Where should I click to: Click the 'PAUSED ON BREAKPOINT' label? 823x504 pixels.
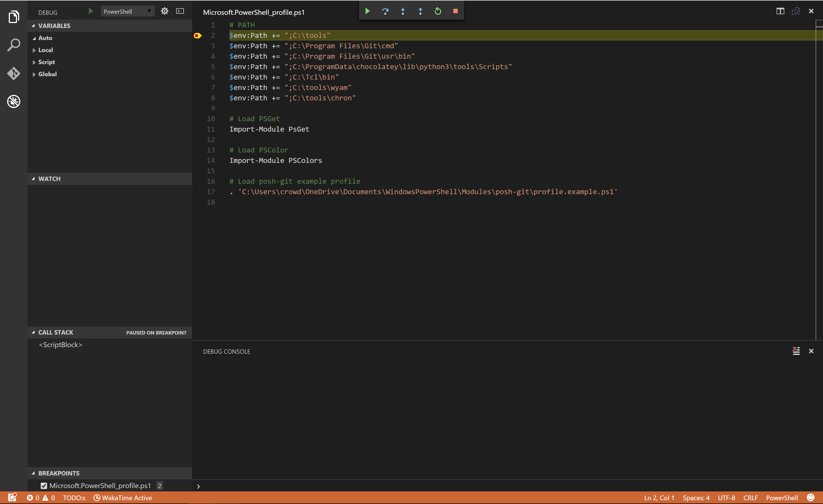point(156,332)
